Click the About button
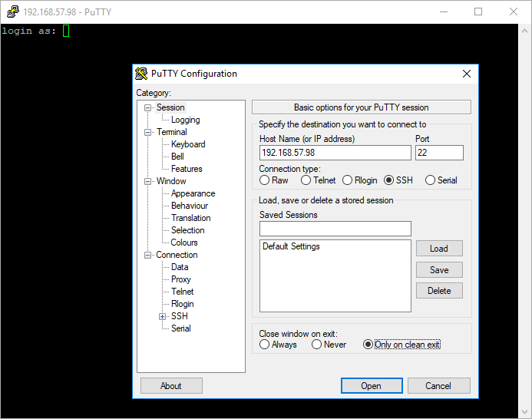 tap(171, 386)
